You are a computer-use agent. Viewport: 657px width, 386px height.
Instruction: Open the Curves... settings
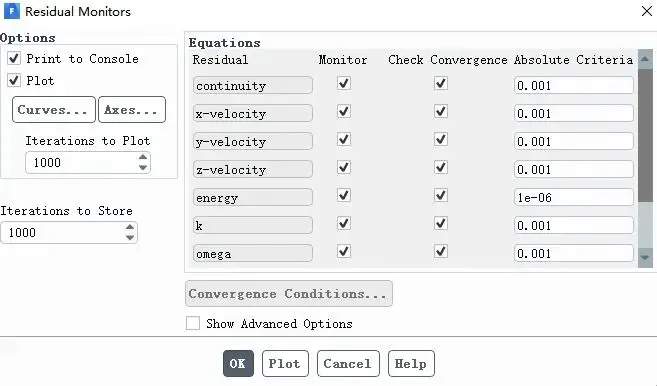pos(54,110)
